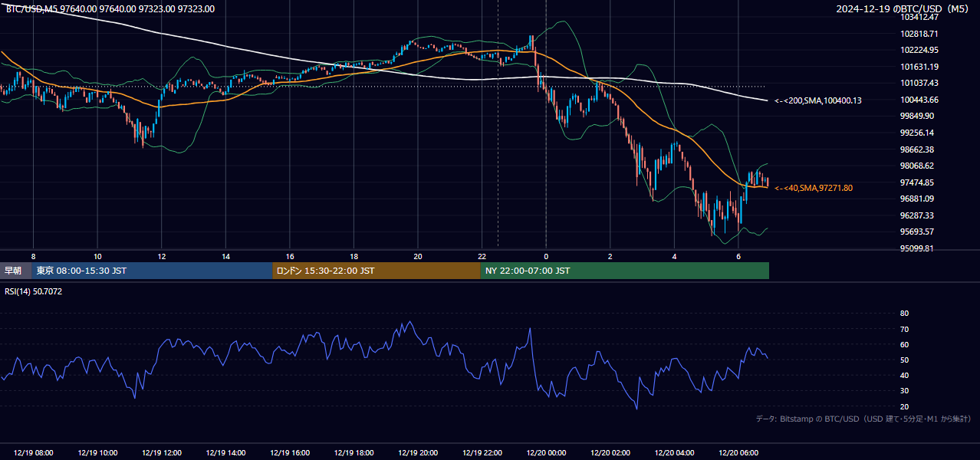This screenshot has height=460, width=980.
Task: Click the 40 SMA label reading 97271.80
Action: (x=814, y=188)
